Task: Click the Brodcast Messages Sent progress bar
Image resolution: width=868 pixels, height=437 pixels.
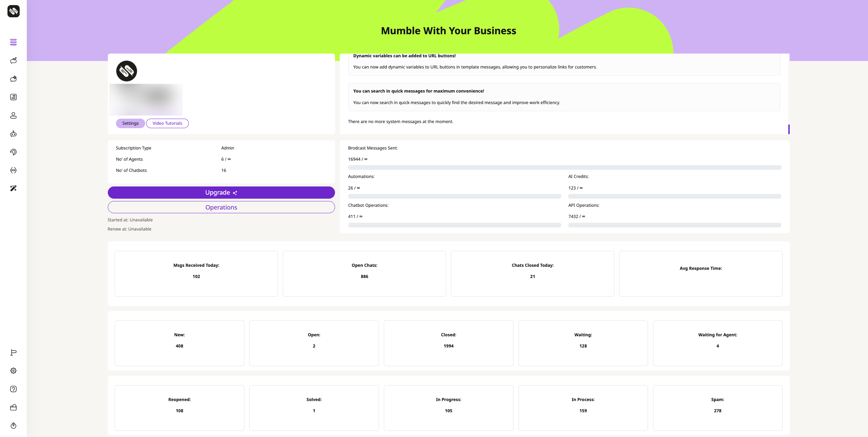Action: pos(565,167)
